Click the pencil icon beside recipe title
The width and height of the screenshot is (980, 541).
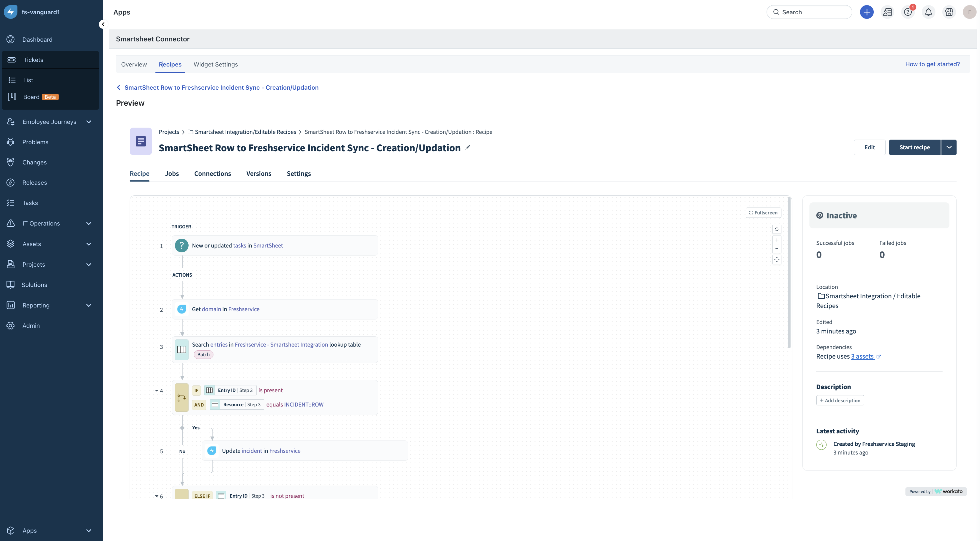pos(467,148)
